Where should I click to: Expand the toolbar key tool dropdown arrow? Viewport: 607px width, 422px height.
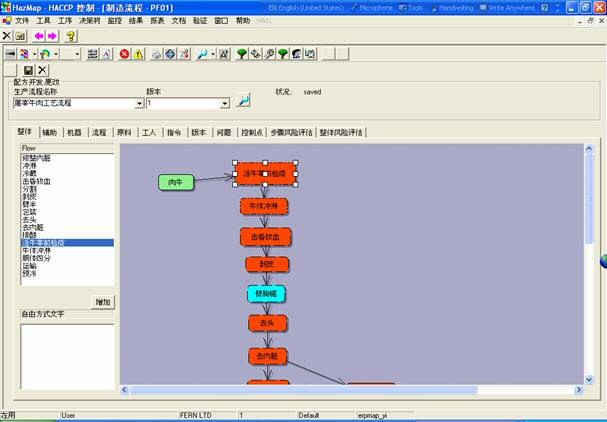point(214,53)
